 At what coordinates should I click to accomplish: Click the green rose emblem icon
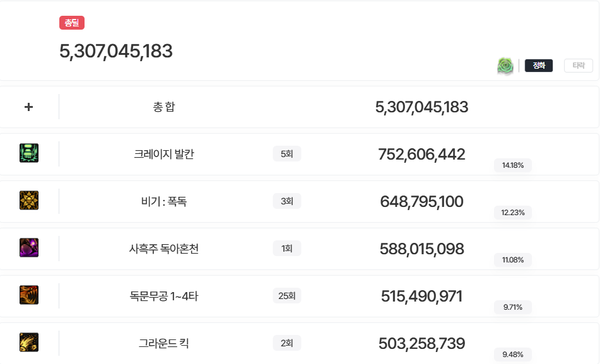pyautogui.click(x=505, y=66)
